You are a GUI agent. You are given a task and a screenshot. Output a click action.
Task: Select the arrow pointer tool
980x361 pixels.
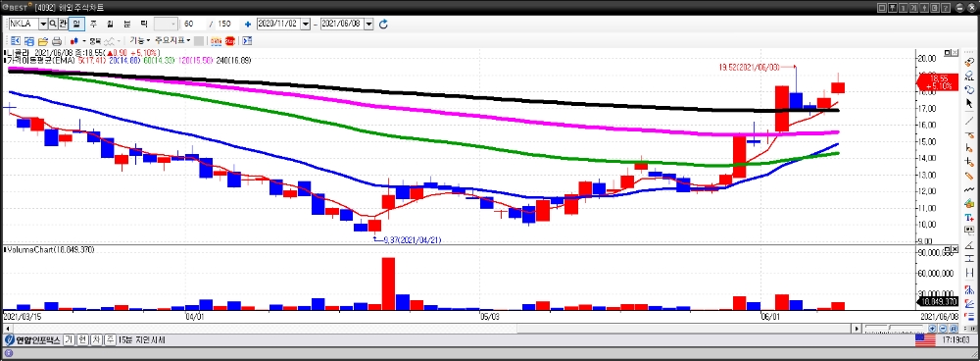coord(969,103)
